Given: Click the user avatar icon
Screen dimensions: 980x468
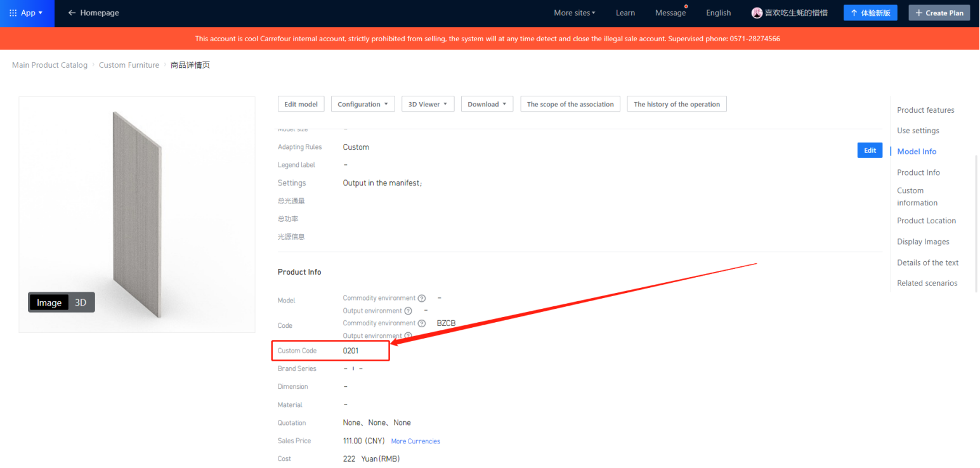Looking at the screenshot, I should [757, 13].
